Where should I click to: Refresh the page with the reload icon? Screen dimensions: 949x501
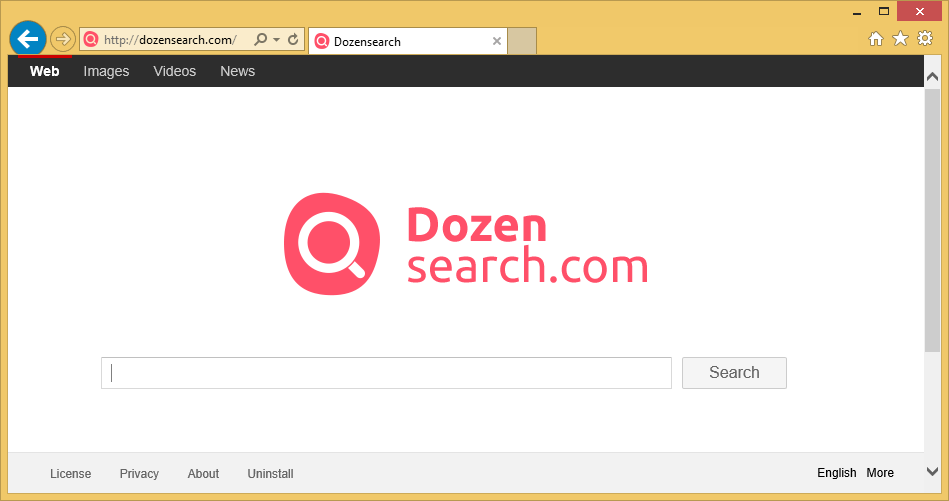point(293,40)
